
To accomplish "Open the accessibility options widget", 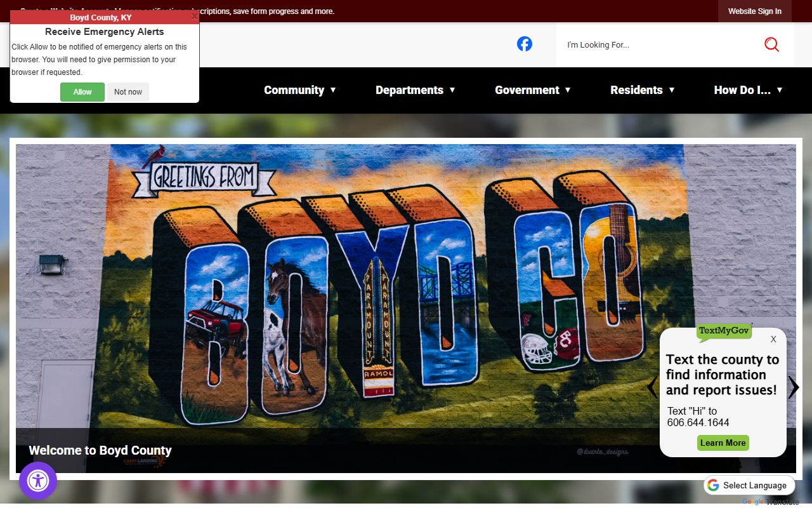I will coord(38,481).
